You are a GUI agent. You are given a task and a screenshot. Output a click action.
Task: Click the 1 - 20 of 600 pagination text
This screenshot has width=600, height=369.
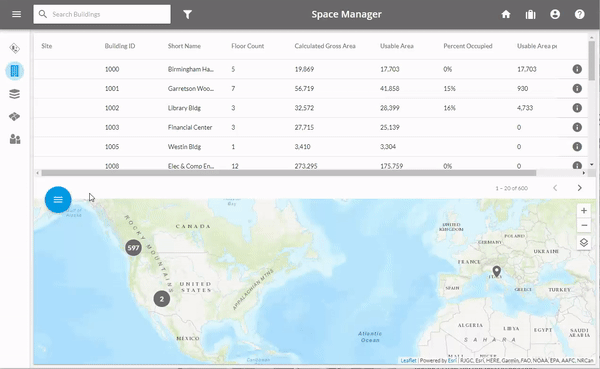coord(512,188)
